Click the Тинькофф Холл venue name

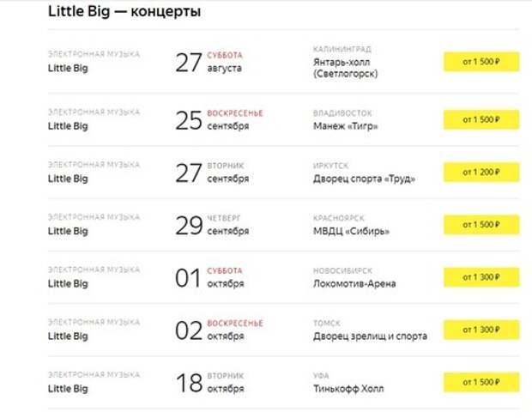click(348, 389)
